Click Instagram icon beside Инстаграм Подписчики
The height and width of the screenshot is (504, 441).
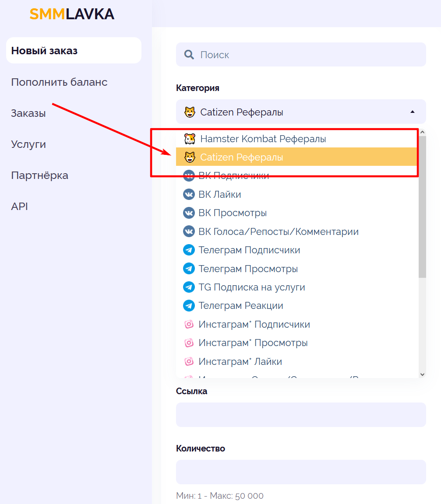coord(189,324)
